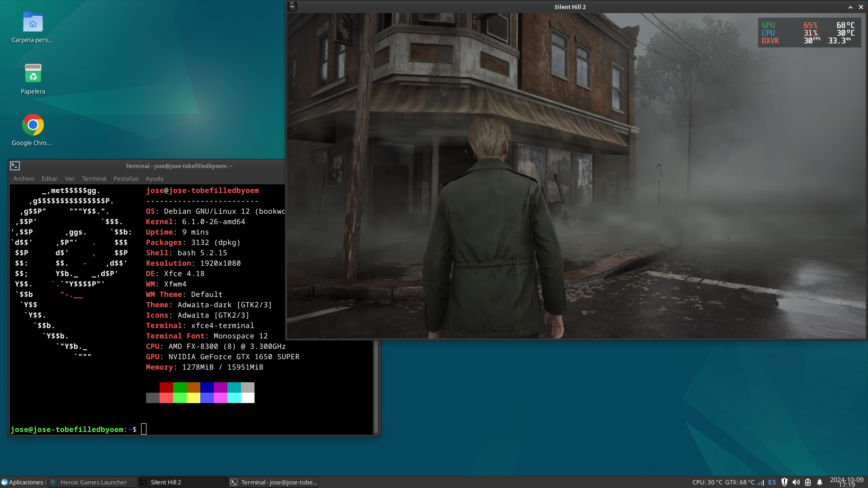Image resolution: width=868 pixels, height=488 pixels.
Task: Click the 33.3 ms frametime overlay value
Action: [x=840, y=41]
